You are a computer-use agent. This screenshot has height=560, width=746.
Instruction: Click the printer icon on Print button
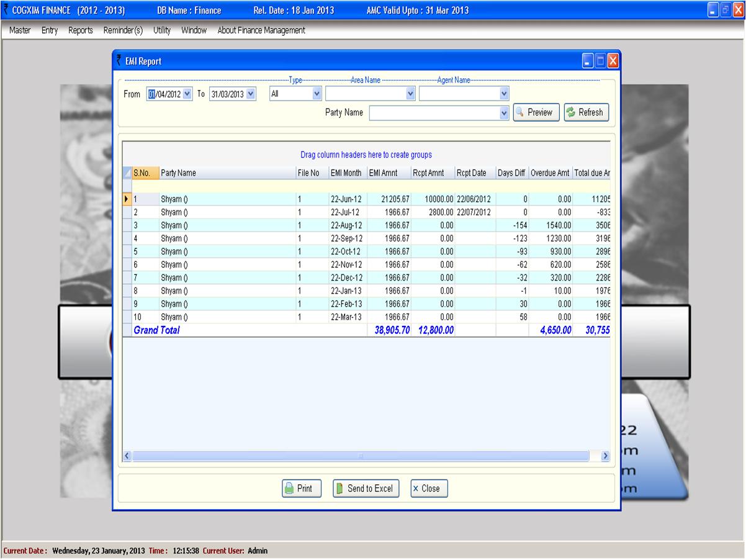[289, 489]
